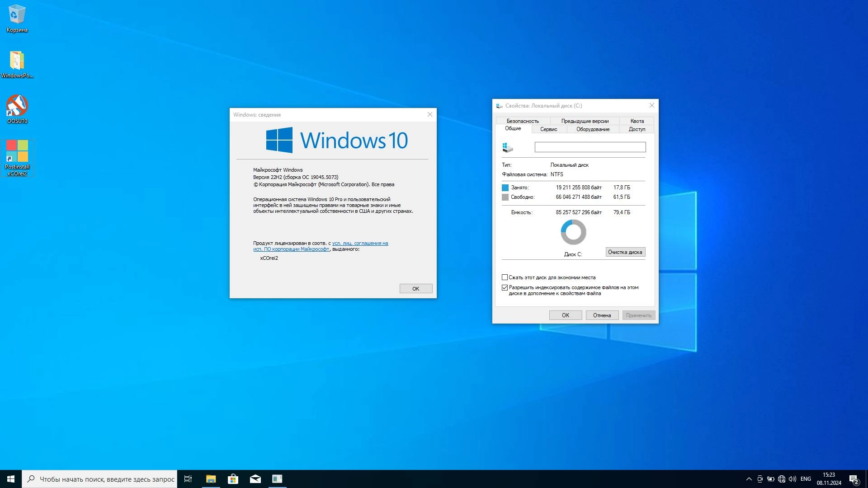Screen dimensions: 868x488
Task: Open the license agreement link
Action: [x=321, y=246]
